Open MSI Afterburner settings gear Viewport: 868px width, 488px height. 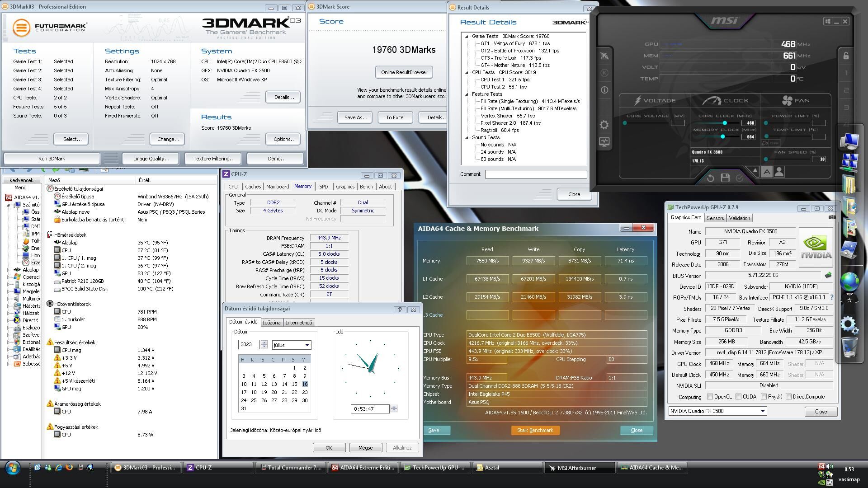click(x=604, y=125)
